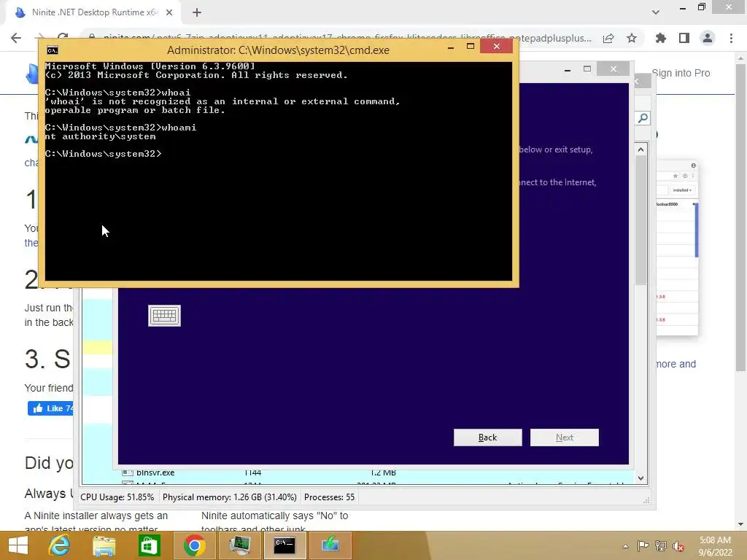Click the Chrome address bar URL
The image size is (747, 560).
click(x=348, y=38)
